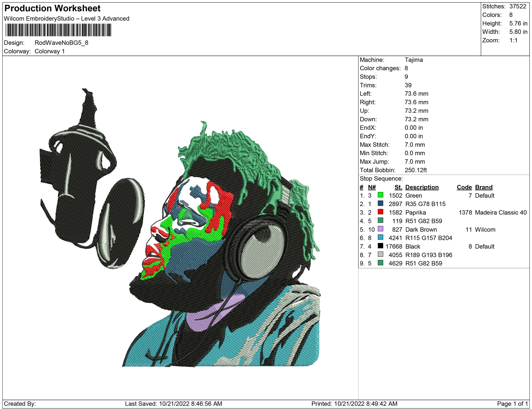This screenshot has height=409, width=532.
Task: Click the dark blue R35 G78 B115 swatch
Action: 380,204
